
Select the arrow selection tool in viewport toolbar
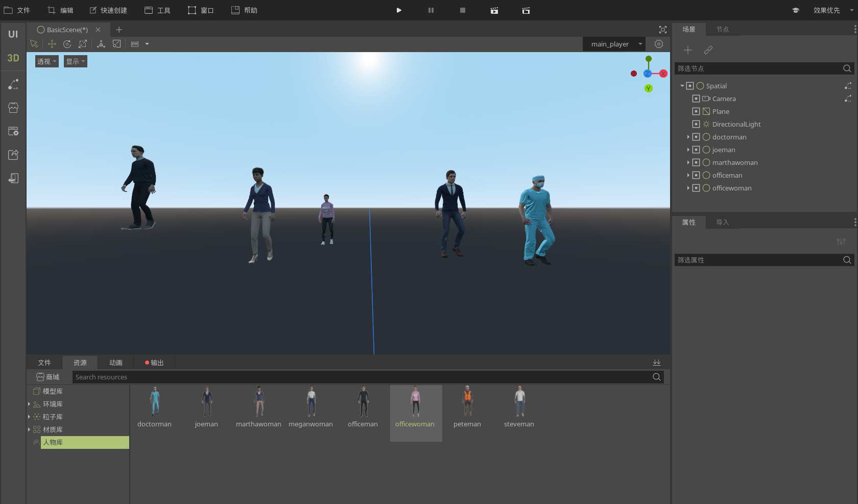pyautogui.click(x=34, y=44)
